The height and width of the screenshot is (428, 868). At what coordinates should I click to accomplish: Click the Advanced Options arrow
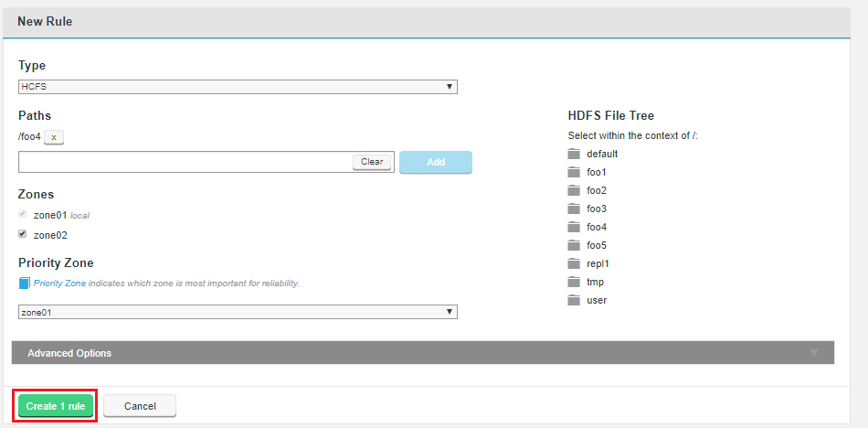point(814,353)
